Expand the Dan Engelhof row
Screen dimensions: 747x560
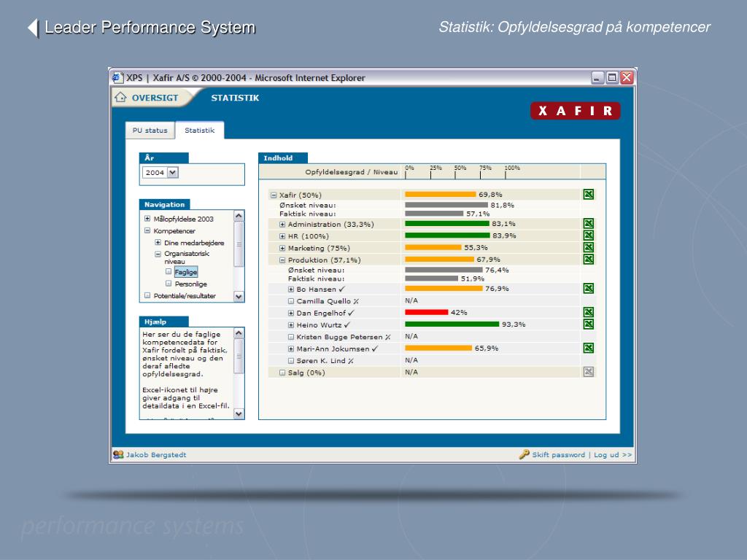[x=290, y=313]
